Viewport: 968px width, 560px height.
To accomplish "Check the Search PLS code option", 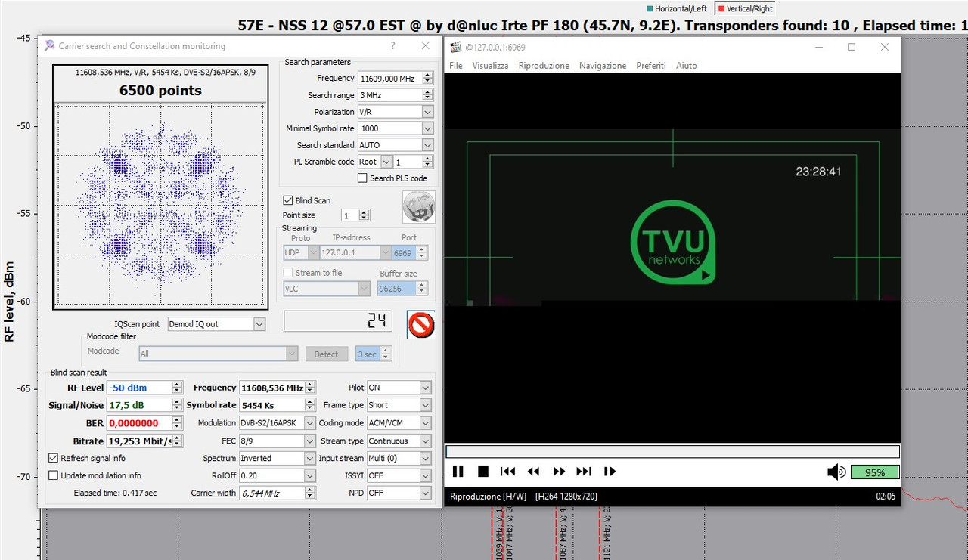I will click(x=361, y=178).
